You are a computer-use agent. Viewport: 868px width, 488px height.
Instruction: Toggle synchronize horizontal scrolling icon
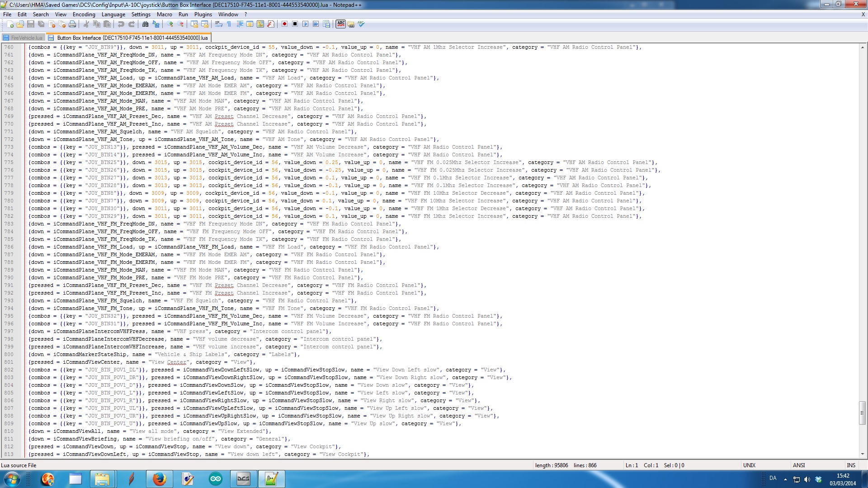tap(205, 24)
